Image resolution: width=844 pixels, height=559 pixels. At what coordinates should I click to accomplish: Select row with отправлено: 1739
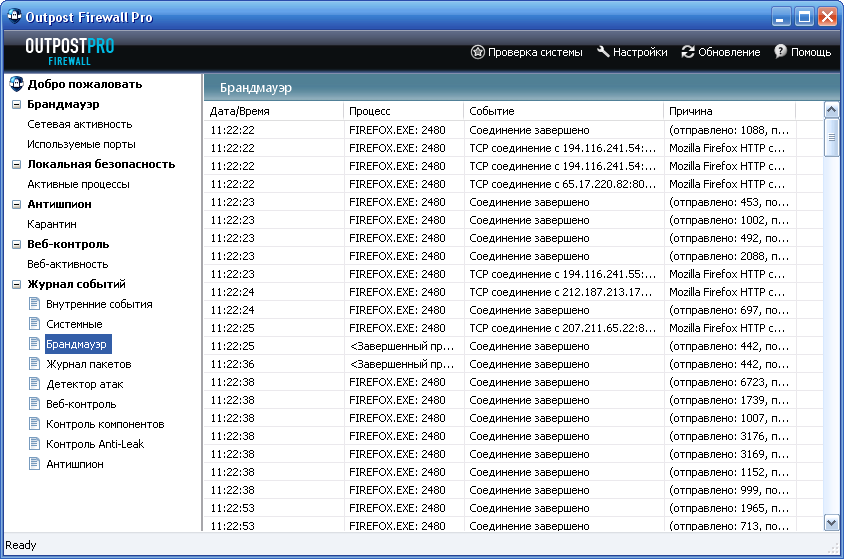(513, 400)
